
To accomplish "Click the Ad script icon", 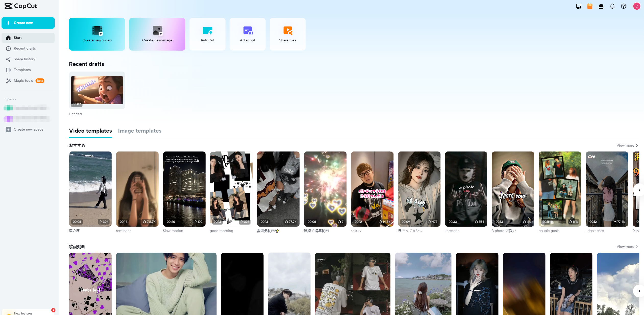I will coord(247,34).
